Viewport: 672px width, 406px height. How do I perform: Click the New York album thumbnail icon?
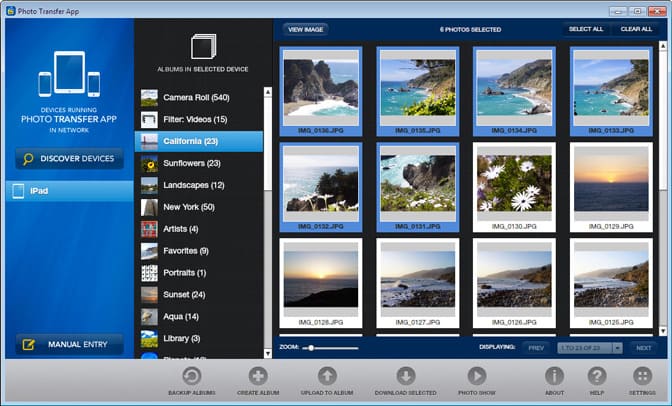tap(149, 207)
